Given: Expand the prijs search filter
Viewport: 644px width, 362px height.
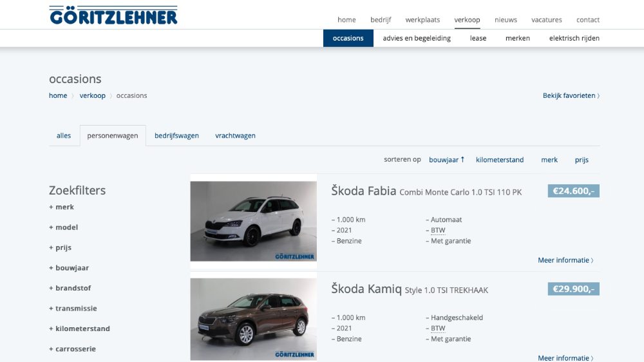Looking at the screenshot, I should (x=61, y=248).
